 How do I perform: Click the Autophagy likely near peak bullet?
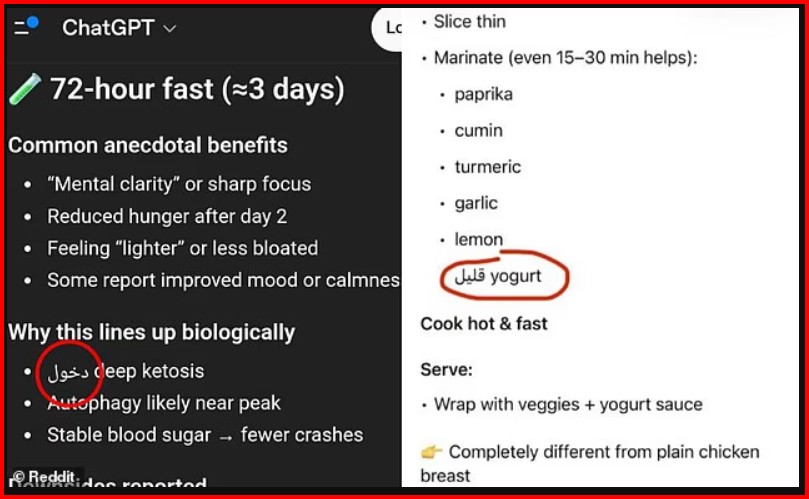click(x=164, y=403)
